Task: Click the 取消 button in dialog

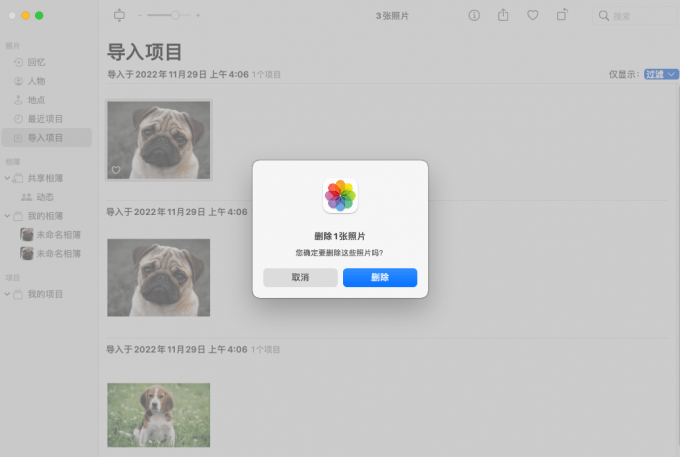Action: coord(300,277)
